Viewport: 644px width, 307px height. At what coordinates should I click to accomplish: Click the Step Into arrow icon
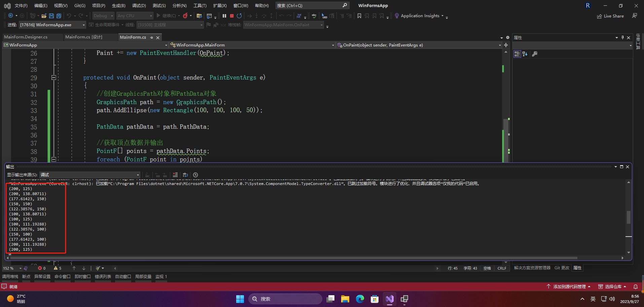point(256,16)
